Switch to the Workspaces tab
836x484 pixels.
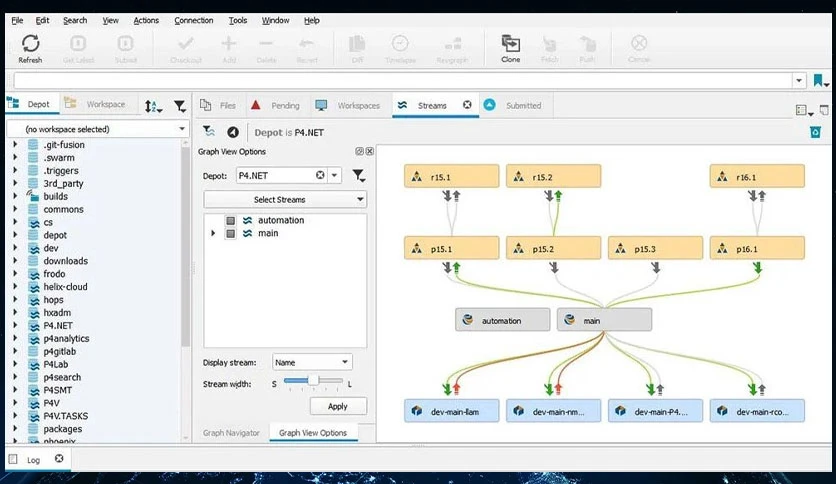coord(348,105)
